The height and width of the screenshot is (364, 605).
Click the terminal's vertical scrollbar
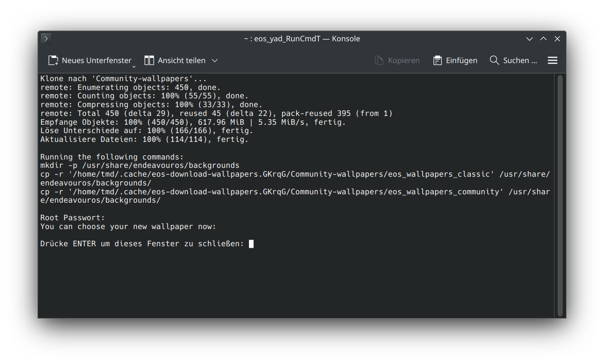pos(560,195)
